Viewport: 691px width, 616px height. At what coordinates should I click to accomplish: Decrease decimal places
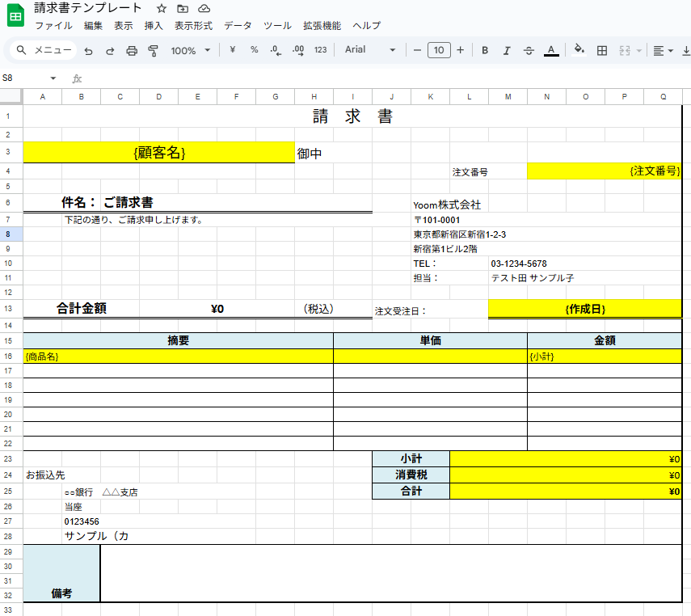click(276, 50)
